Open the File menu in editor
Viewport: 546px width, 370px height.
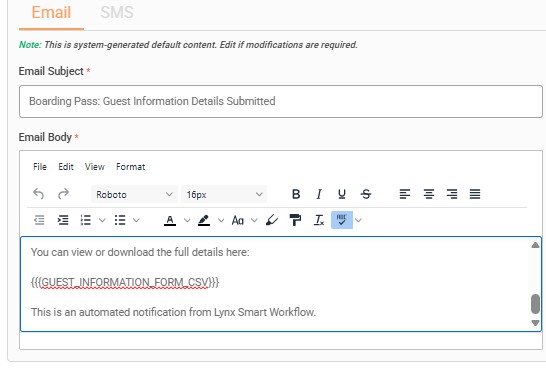point(40,167)
